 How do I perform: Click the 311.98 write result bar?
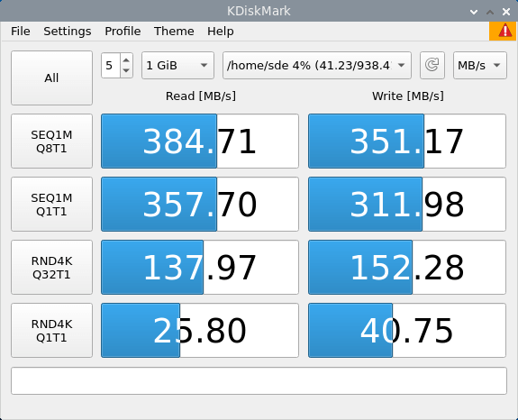(x=407, y=205)
